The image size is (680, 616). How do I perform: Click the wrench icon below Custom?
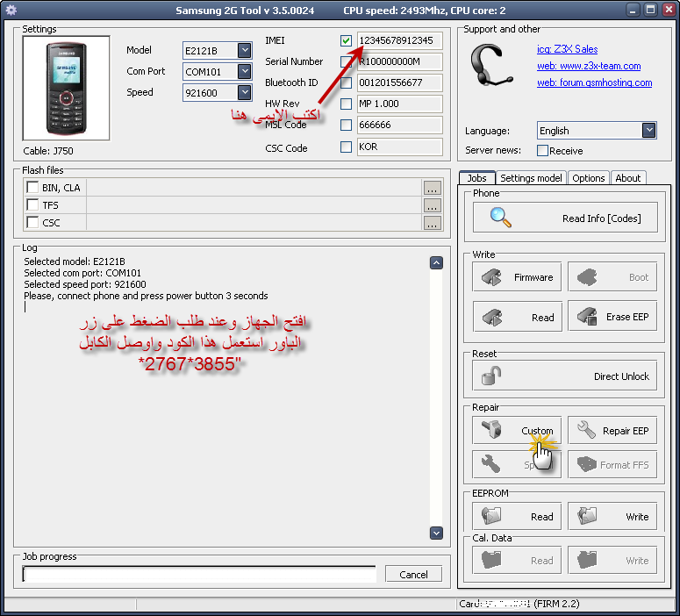point(491,463)
